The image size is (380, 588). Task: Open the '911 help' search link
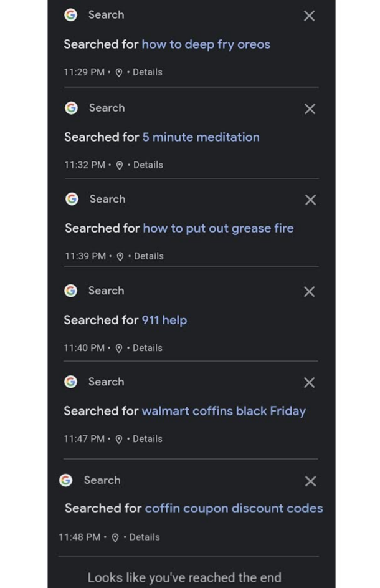pyautogui.click(x=164, y=320)
